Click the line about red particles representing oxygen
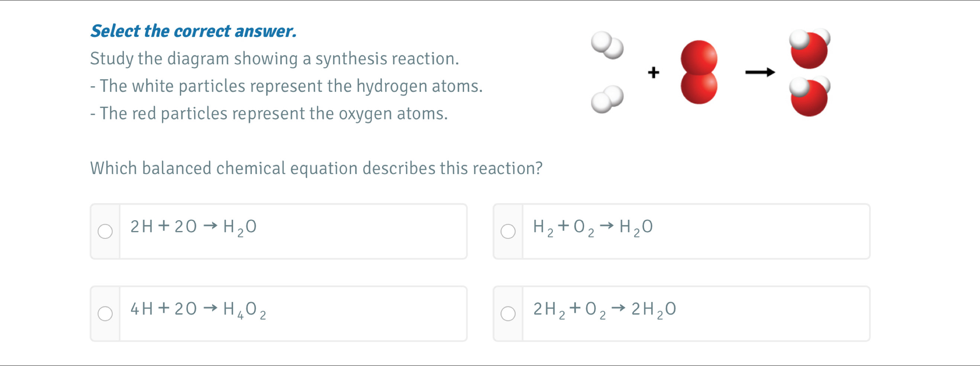The width and height of the screenshot is (980, 366). (x=269, y=114)
